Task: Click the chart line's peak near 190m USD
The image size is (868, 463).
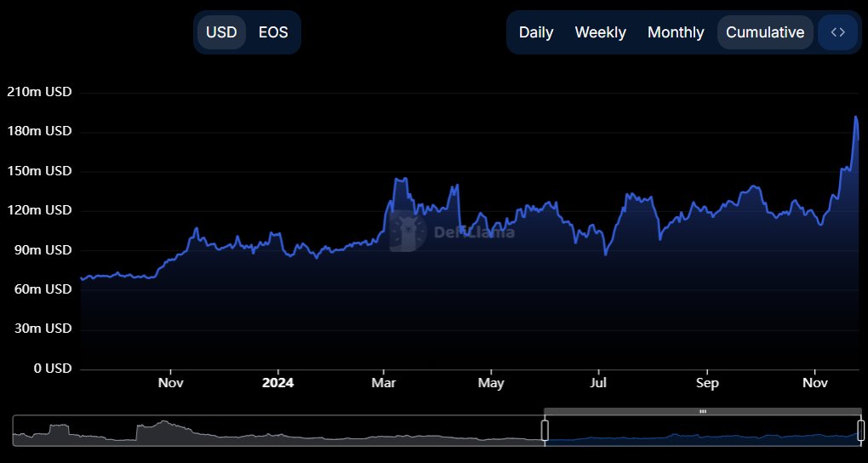Action: (856, 117)
